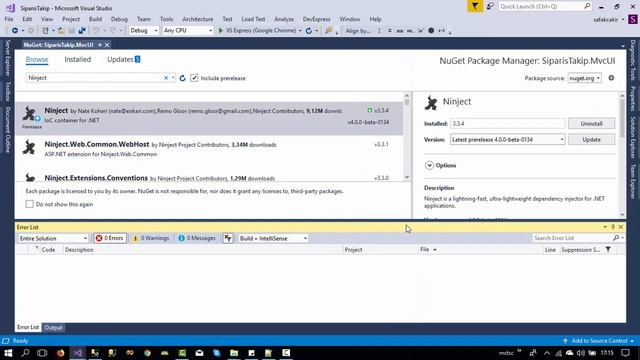The width and height of the screenshot is (640, 360).
Task: Click the browser refresh toolbar icon
Action: (x=309, y=31)
